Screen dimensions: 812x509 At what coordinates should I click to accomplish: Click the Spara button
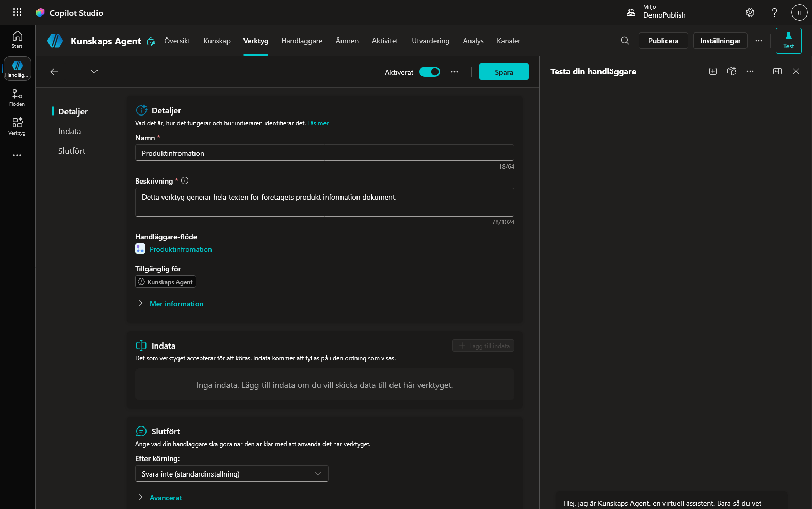coord(504,72)
